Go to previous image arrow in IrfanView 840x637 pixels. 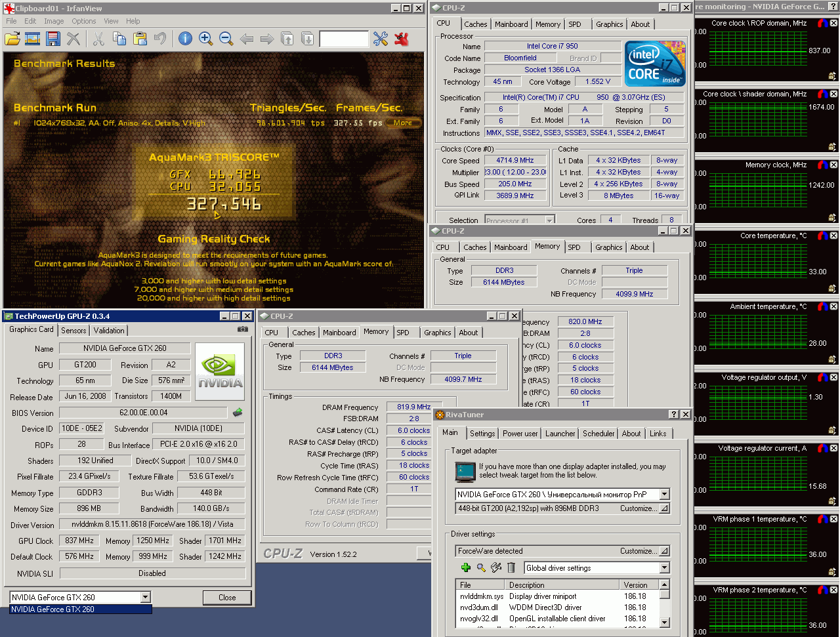click(247, 39)
